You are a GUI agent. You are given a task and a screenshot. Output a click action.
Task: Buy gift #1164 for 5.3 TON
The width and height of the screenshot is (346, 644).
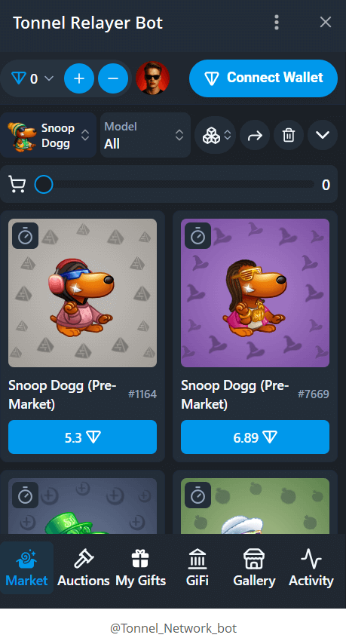pyautogui.click(x=82, y=437)
